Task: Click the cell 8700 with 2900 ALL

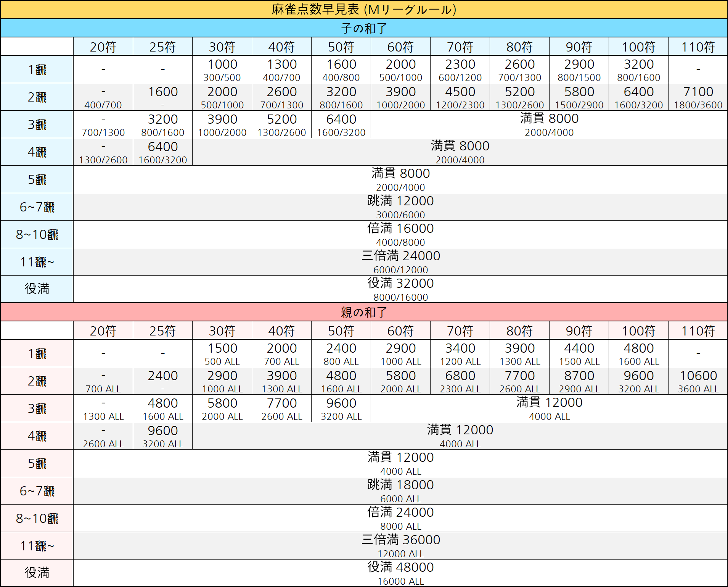Action: (579, 381)
